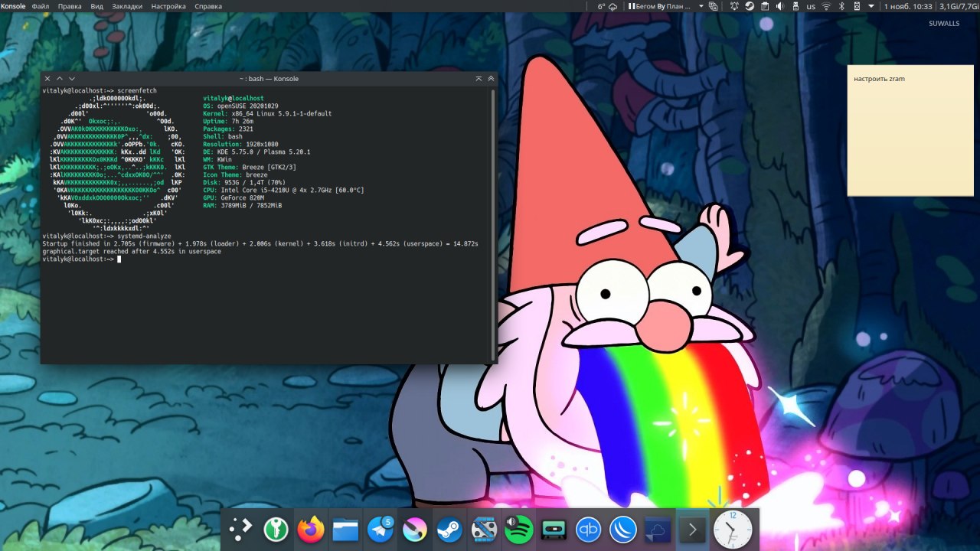Expand the media player dropdown arrow
Viewport: 980px width, 551px height.
tap(701, 6)
